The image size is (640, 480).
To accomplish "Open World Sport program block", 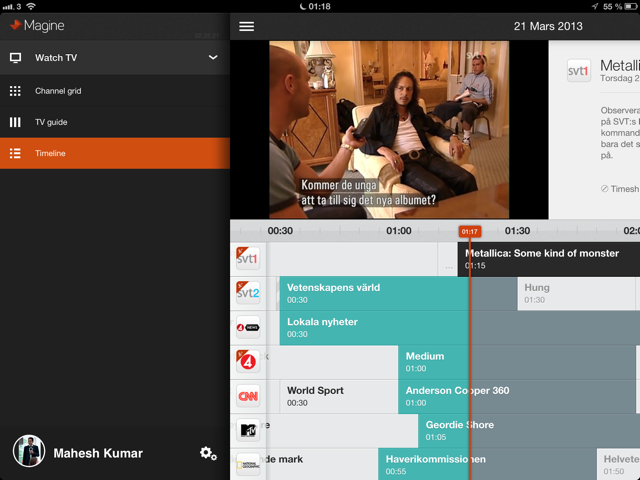I will coord(339,396).
